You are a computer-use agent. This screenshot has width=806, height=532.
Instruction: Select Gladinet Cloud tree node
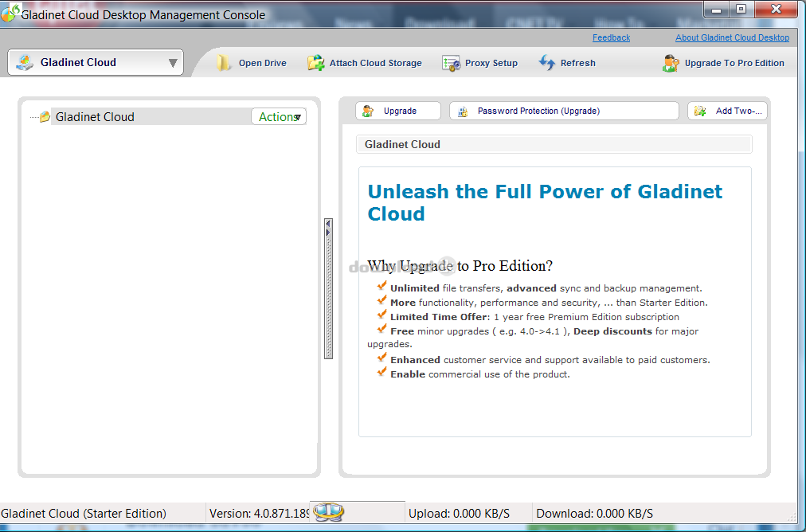pos(95,117)
